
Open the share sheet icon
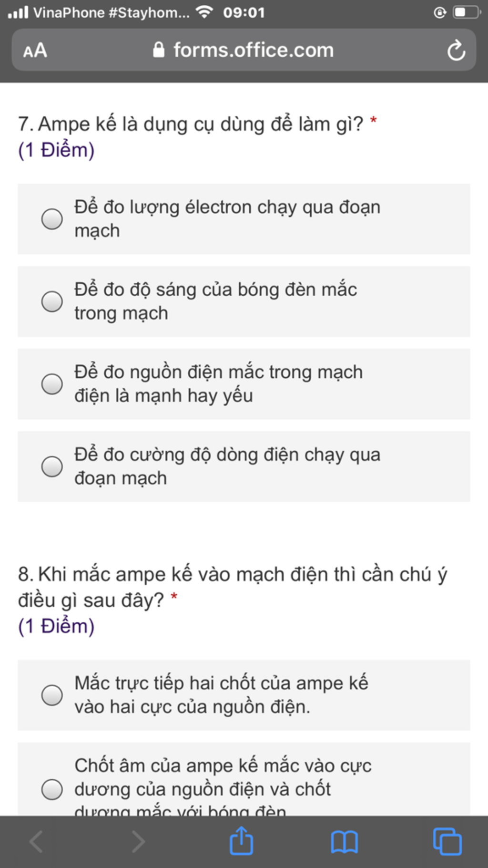pos(242,841)
